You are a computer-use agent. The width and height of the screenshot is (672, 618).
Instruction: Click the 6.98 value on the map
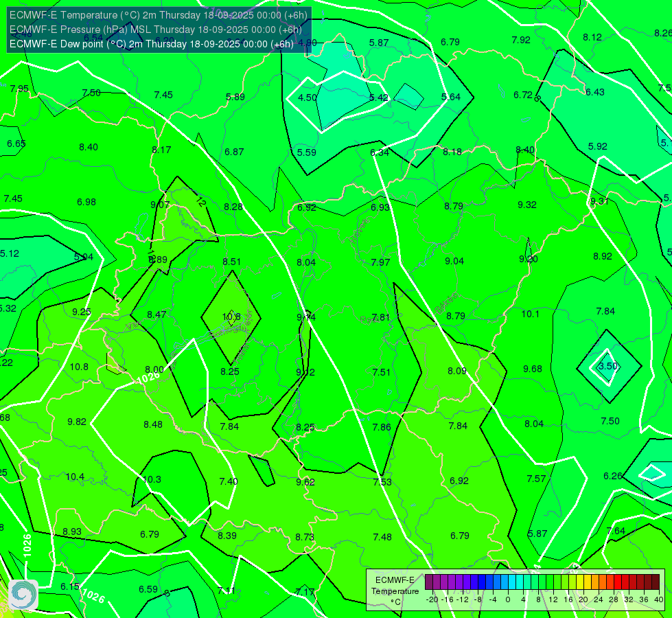tap(86, 202)
